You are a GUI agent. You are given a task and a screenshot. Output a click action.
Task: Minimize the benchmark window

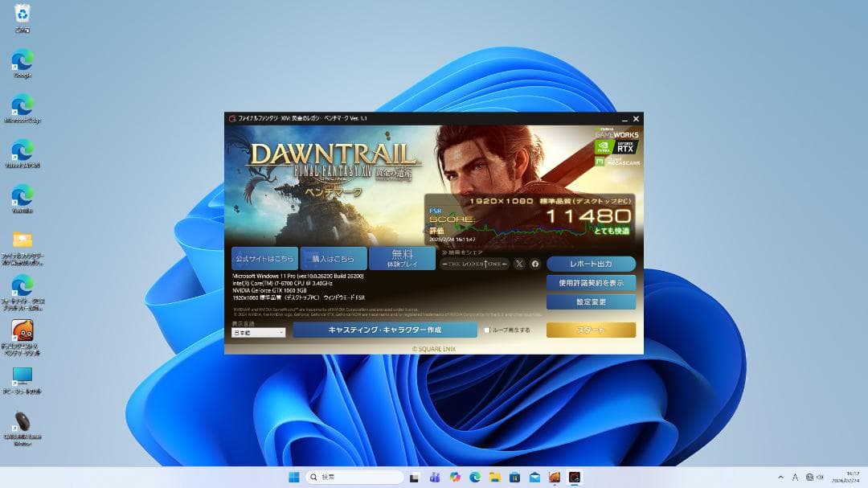click(624, 118)
